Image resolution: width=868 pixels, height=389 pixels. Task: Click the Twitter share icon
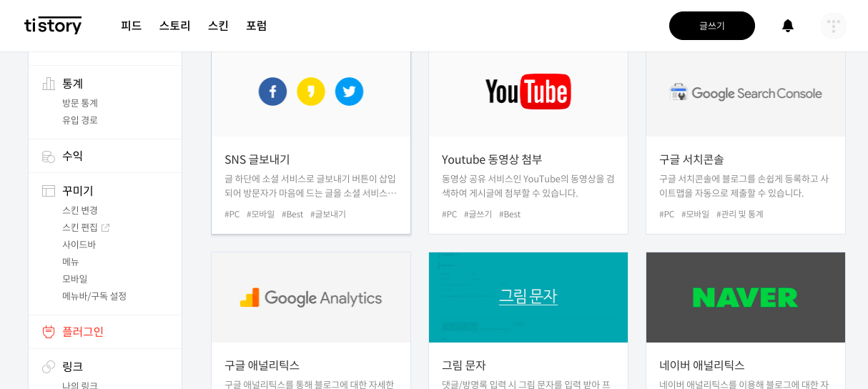[349, 92]
